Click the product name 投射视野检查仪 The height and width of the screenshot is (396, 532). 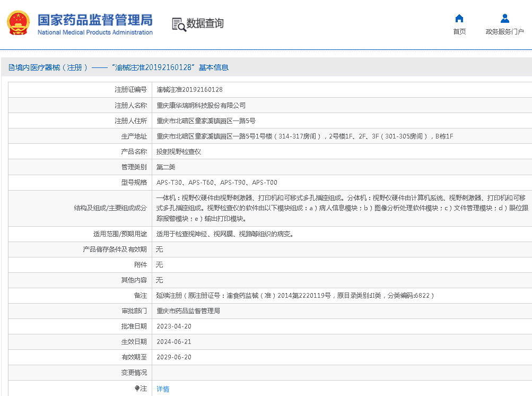(x=179, y=152)
